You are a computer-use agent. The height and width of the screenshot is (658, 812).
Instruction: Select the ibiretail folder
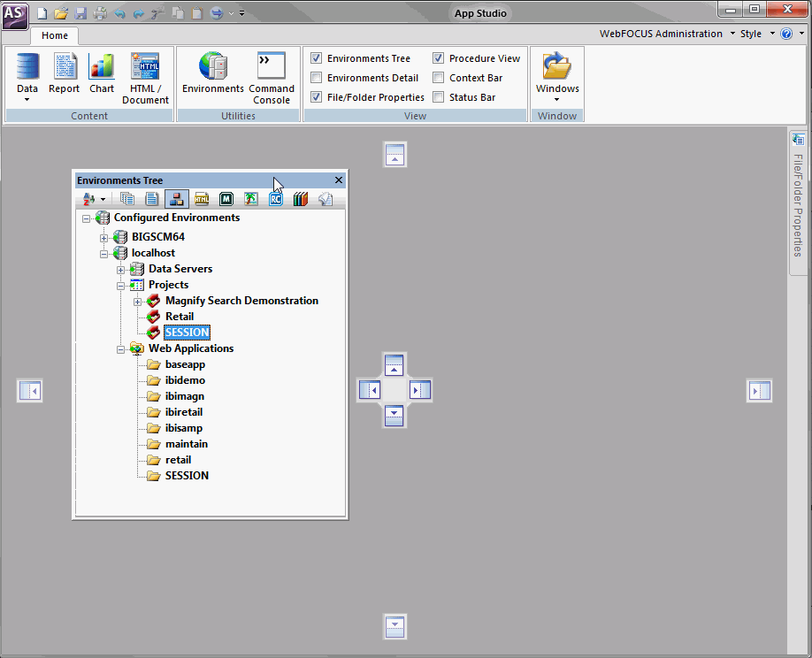[x=184, y=412]
